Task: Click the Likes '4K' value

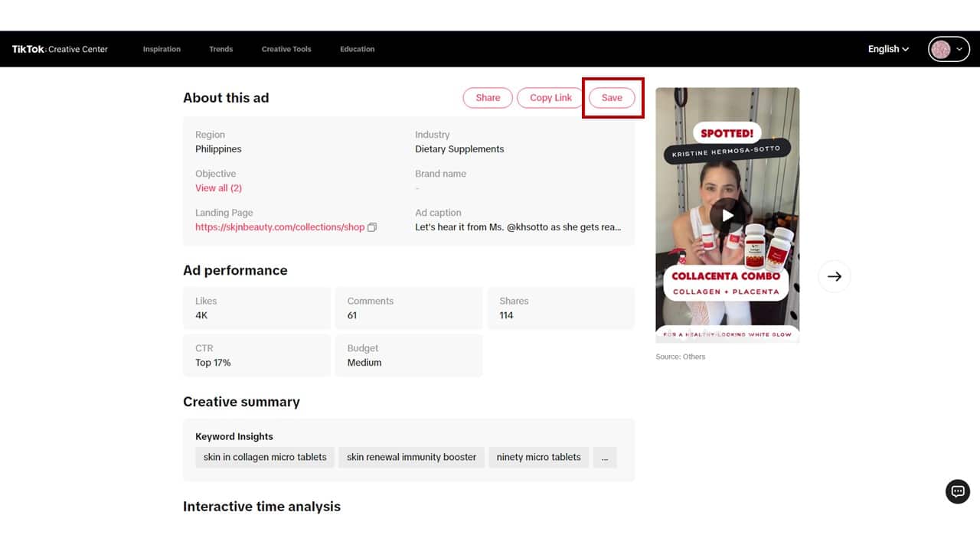Action: click(x=201, y=315)
